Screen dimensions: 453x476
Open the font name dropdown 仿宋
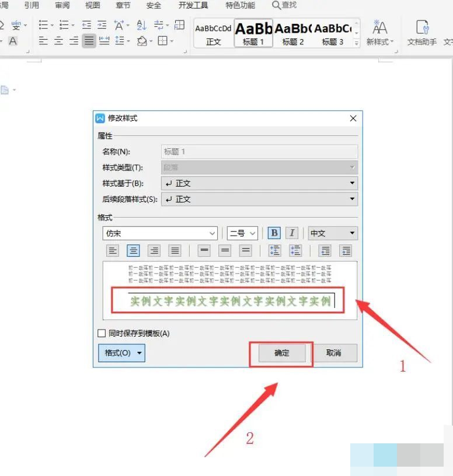coord(160,233)
